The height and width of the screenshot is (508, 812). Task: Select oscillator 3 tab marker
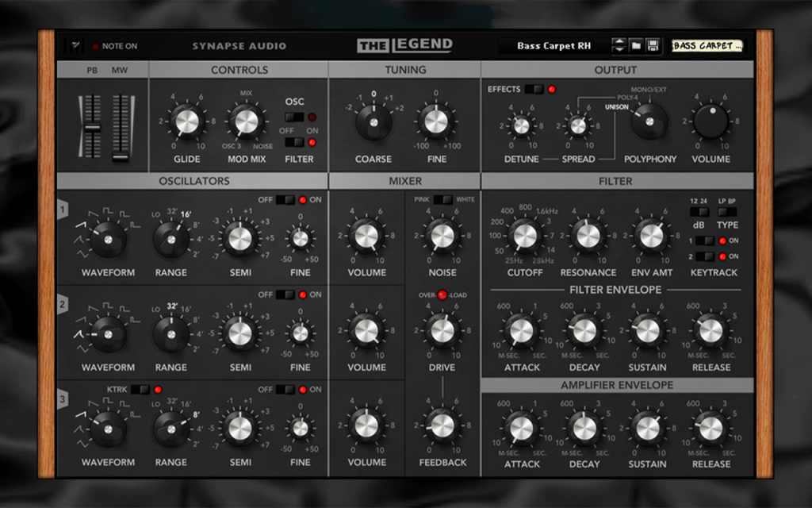click(63, 399)
